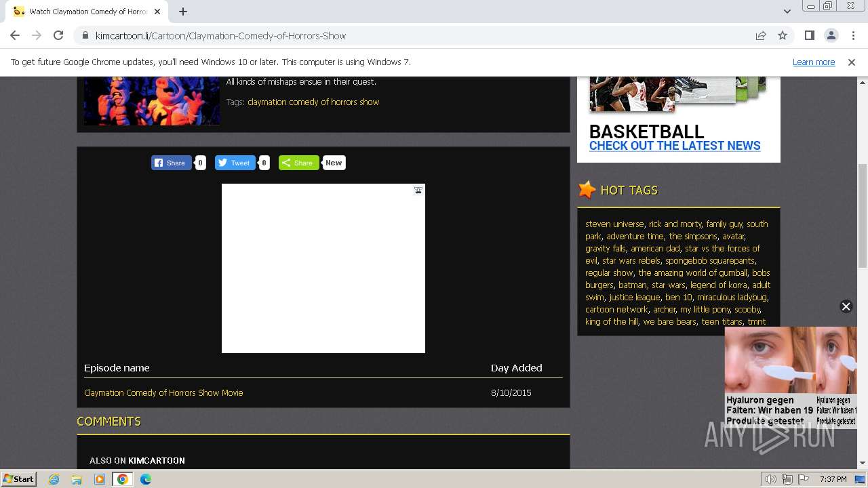Screen dimensions: 868x488
Task: View site information lock icon
Action: [x=85, y=36]
